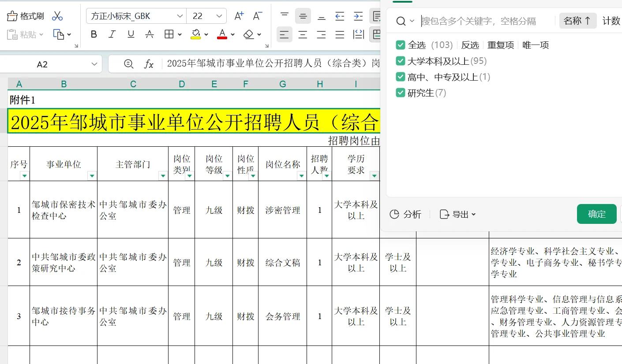Open the clipboard group dialog launcher
Image resolution: width=622 pixels, height=364 pixels.
(x=76, y=46)
